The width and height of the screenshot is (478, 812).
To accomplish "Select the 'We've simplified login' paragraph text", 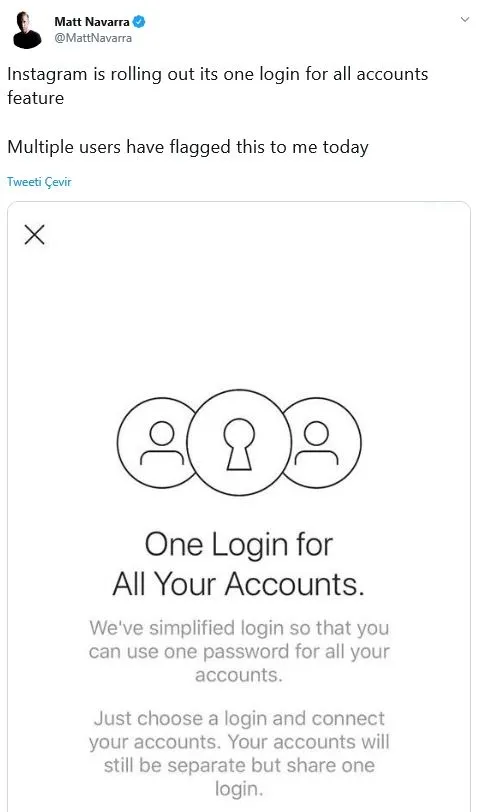I will coord(239,651).
